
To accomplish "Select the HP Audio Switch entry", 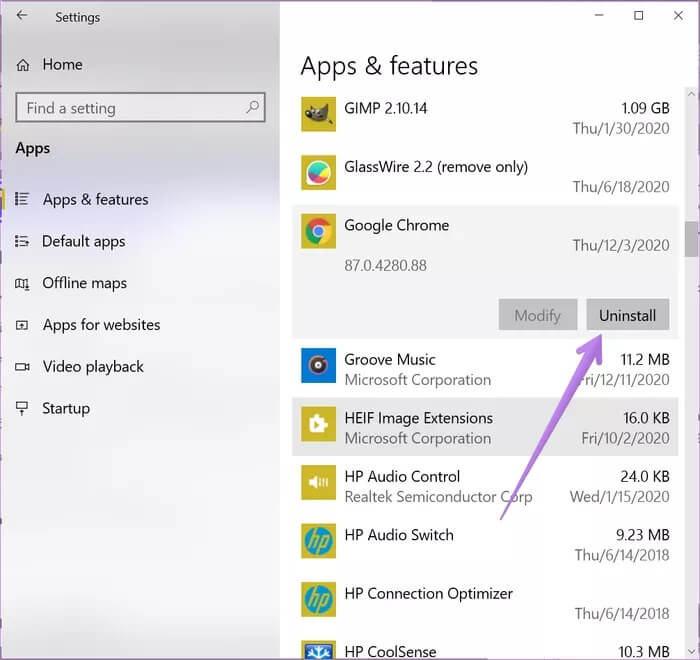I will point(485,544).
